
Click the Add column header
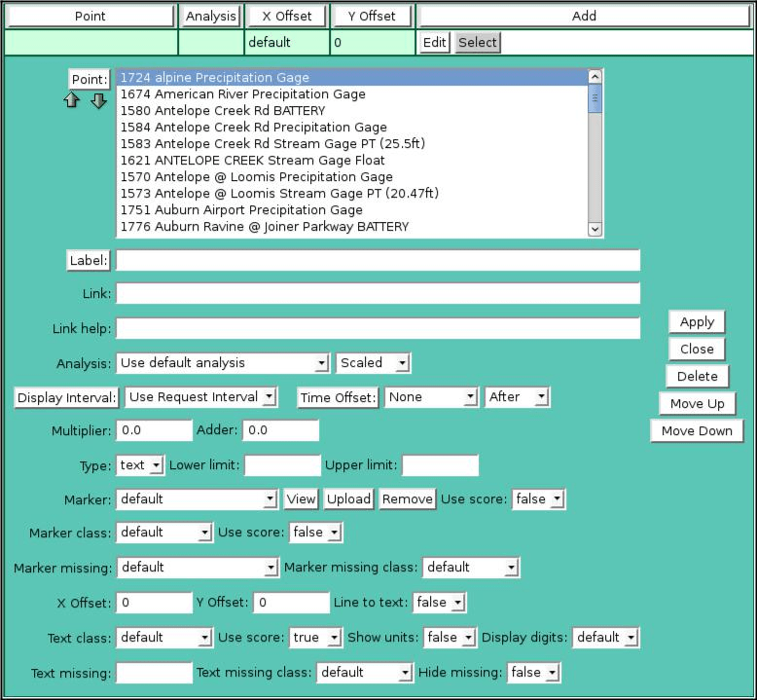[x=584, y=16]
